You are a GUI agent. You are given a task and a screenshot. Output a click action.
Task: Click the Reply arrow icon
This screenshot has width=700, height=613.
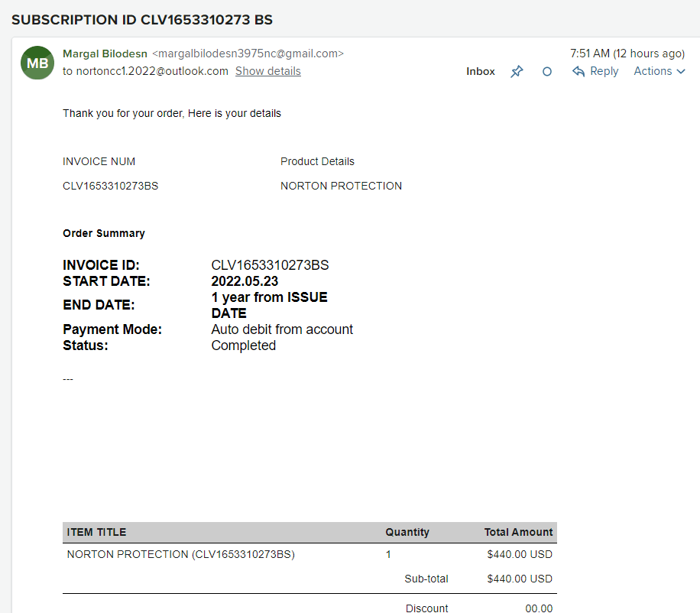[578, 71]
